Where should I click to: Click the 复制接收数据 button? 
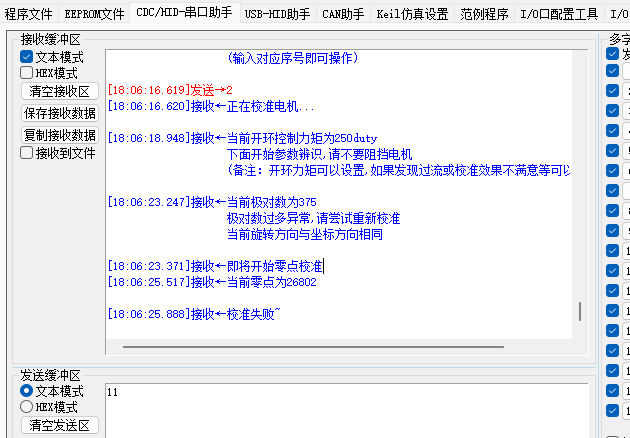60,135
